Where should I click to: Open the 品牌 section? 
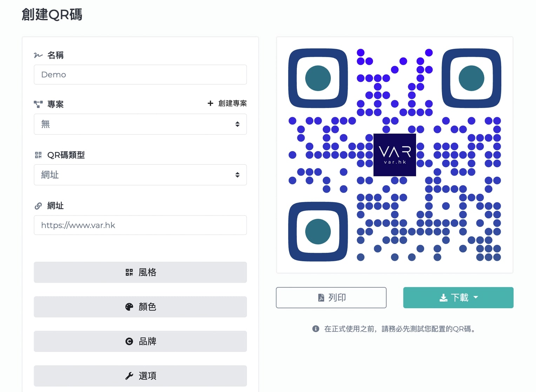tap(140, 341)
